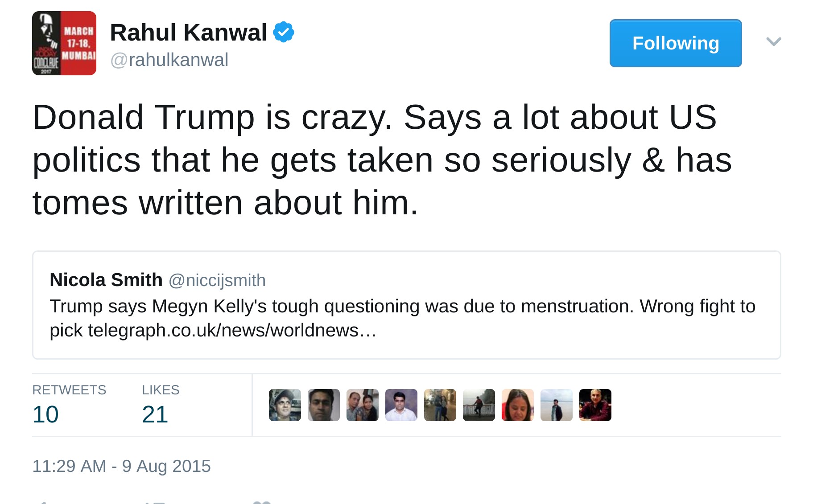The height and width of the screenshot is (504, 813).
Task: Expand the tweet options chevron
Action: pyautogui.click(x=774, y=42)
